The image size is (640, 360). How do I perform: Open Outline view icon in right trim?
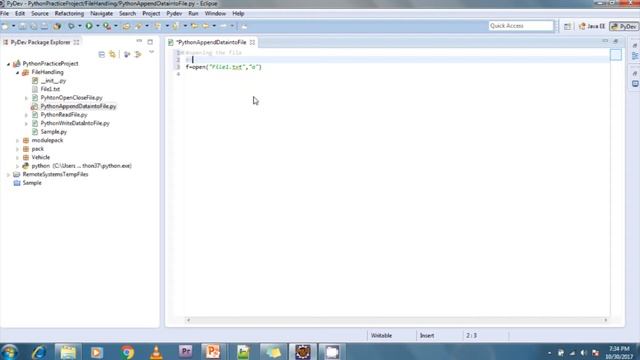click(635, 56)
